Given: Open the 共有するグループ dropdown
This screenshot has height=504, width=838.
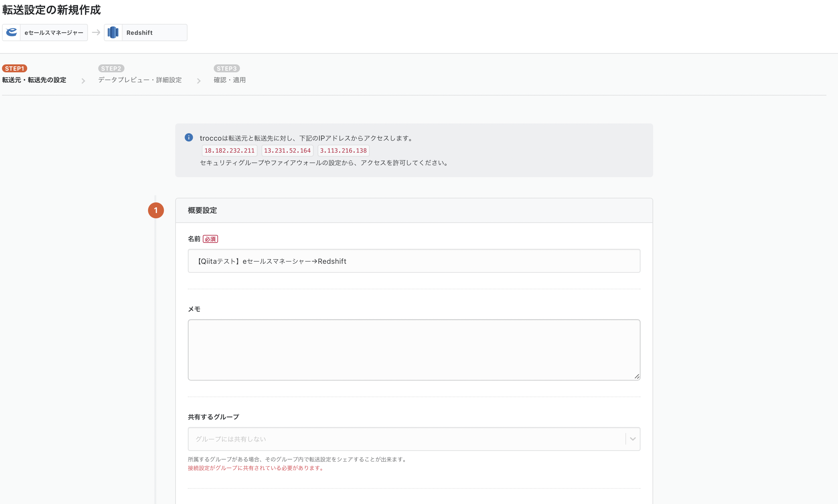Looking at the screenshot, I should click(x=414, y=439).
